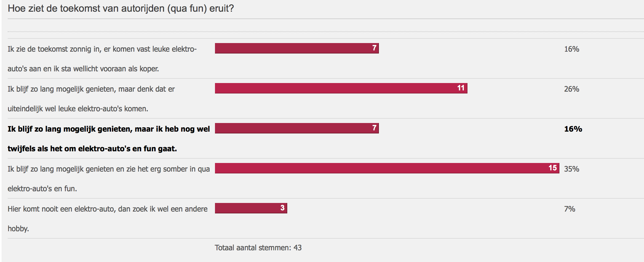Select the 'erg somber in qua elektro-auto's' option
644x262 pixels.
109,179
